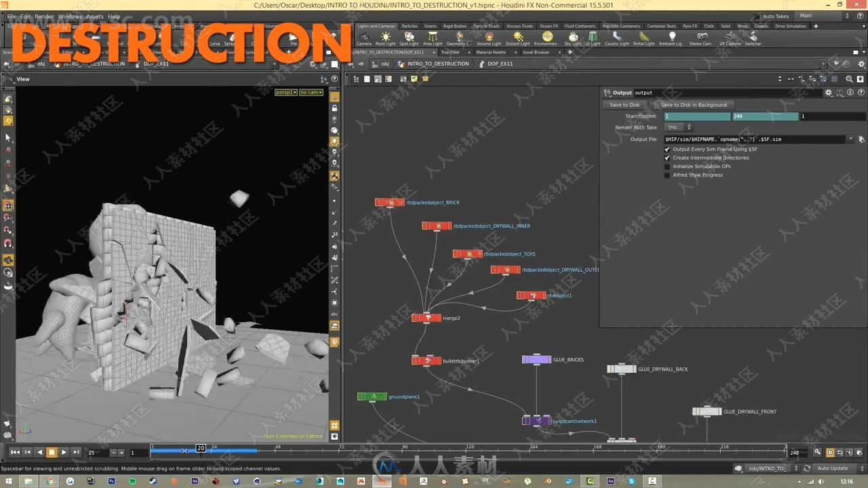868x488 pixels.
Task: Open persp1 viewport dropdown
Action: [x=286, y=92]
